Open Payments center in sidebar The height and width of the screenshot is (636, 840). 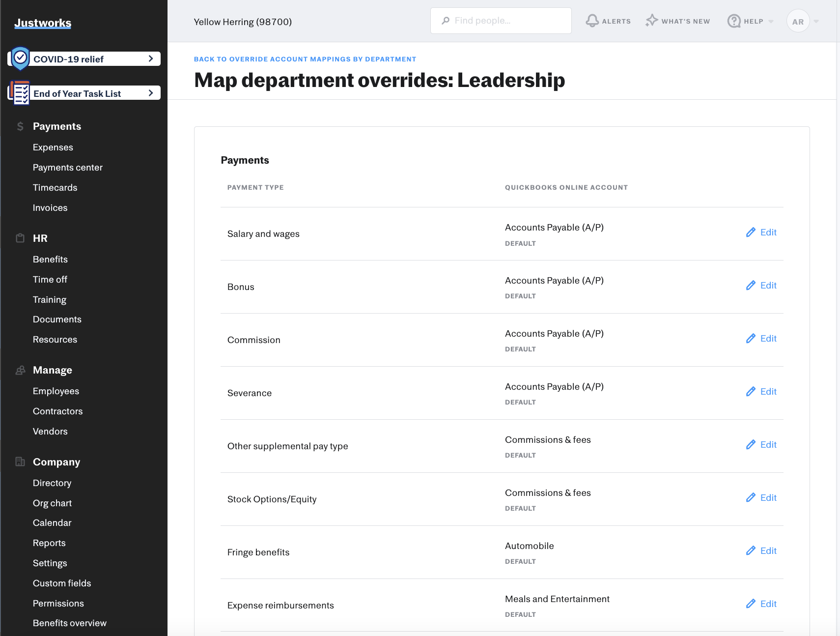tap(68, 168)
